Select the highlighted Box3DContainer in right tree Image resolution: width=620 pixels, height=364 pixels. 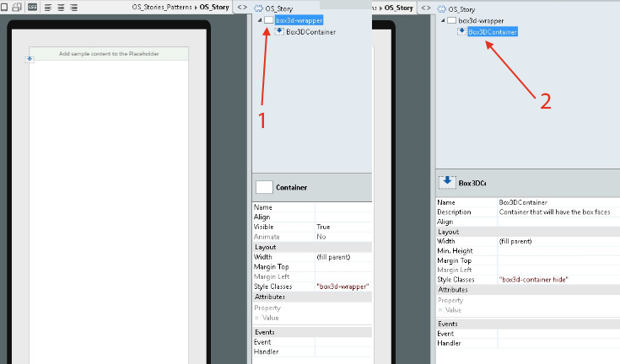coord(493,32)
